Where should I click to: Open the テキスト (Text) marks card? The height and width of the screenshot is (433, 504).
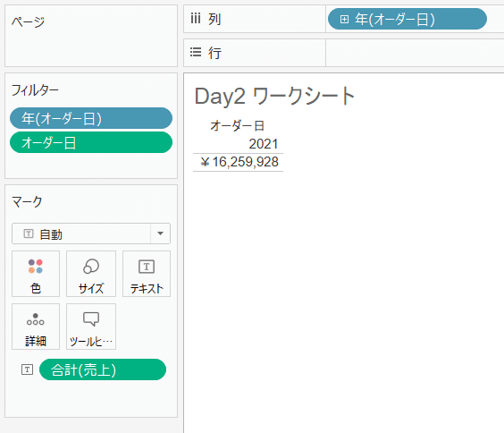click(x=147, y=274)
